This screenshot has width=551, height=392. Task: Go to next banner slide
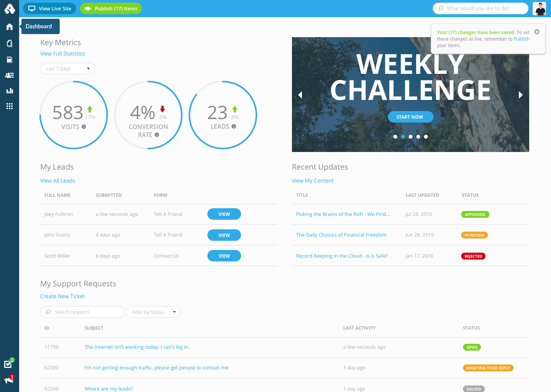tap(520, 95)
